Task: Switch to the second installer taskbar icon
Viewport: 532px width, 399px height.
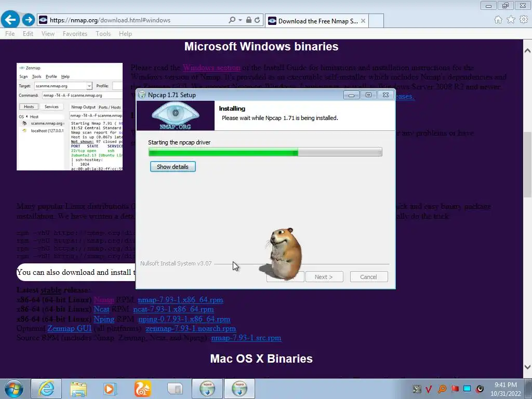Action: [x=239, y=389]
